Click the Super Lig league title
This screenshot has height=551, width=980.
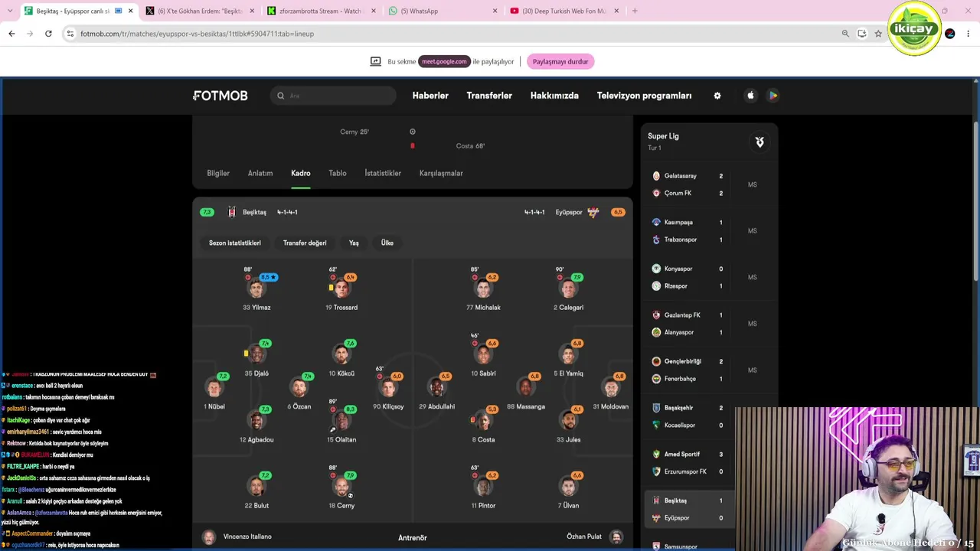click(x=663, y=136)
